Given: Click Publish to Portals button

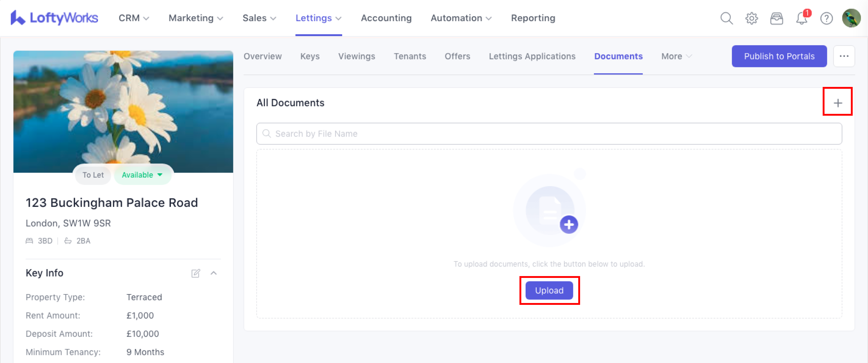Looking at the screenshot, I should tap(779, 56).
